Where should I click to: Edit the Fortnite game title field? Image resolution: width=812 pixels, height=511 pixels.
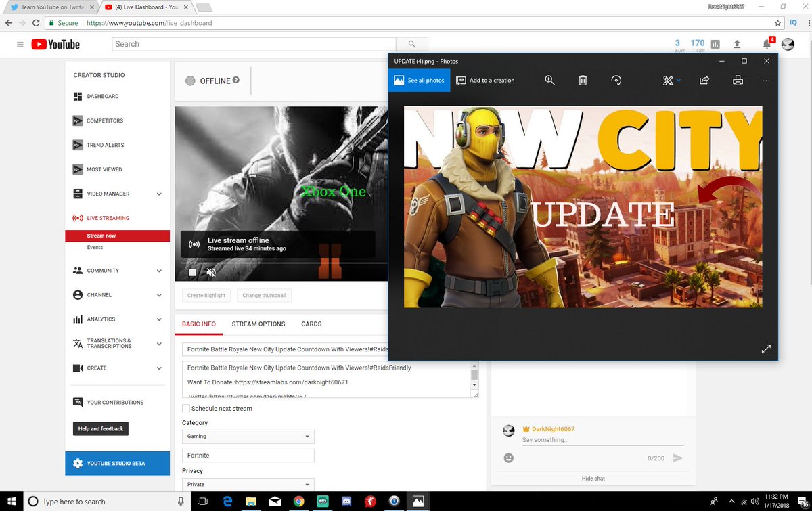pos(248,456)
